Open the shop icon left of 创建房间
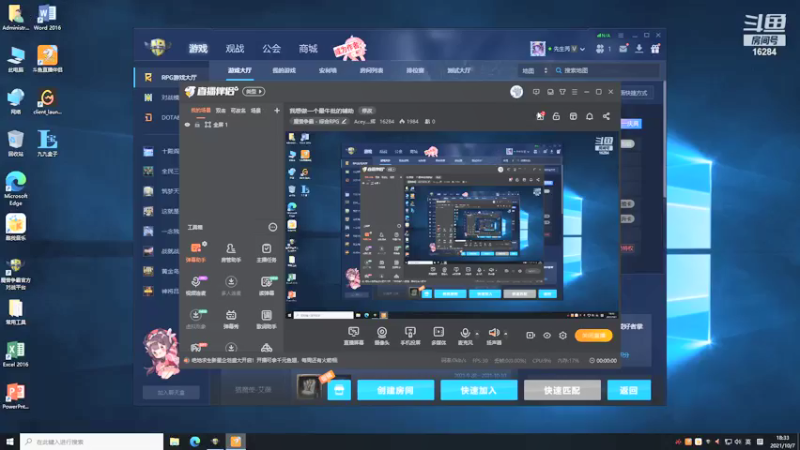This screenshot has height=450, width=800. (x=339, y=390)
